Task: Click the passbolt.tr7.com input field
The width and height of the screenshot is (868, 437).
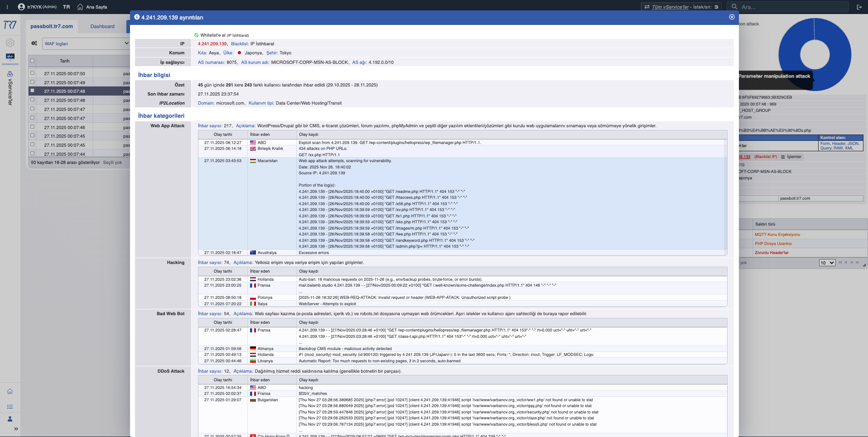Action: [821, 198]
